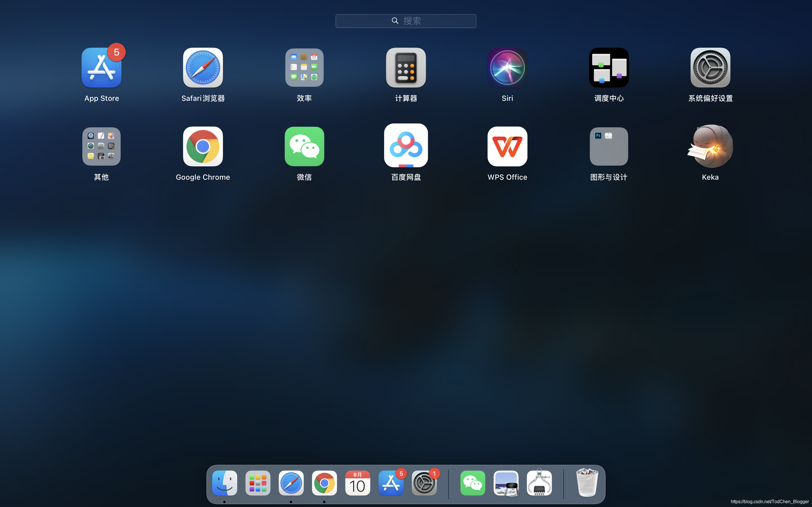812x507 pixels.
Task: Click the 搜索 search field
Action: coord(406,21)
